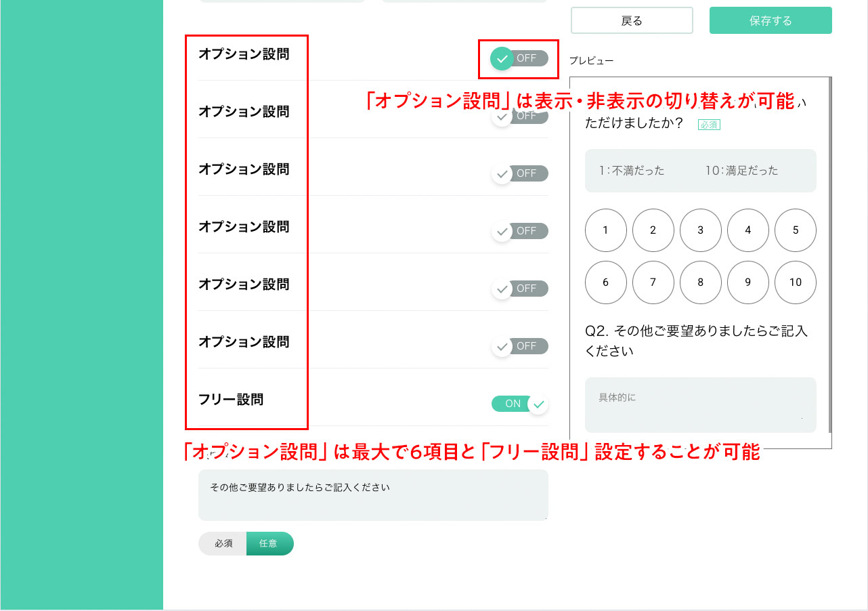Click rating circle 3 in preview
Screen dimensions: 868x611
(x=701, y=230)
